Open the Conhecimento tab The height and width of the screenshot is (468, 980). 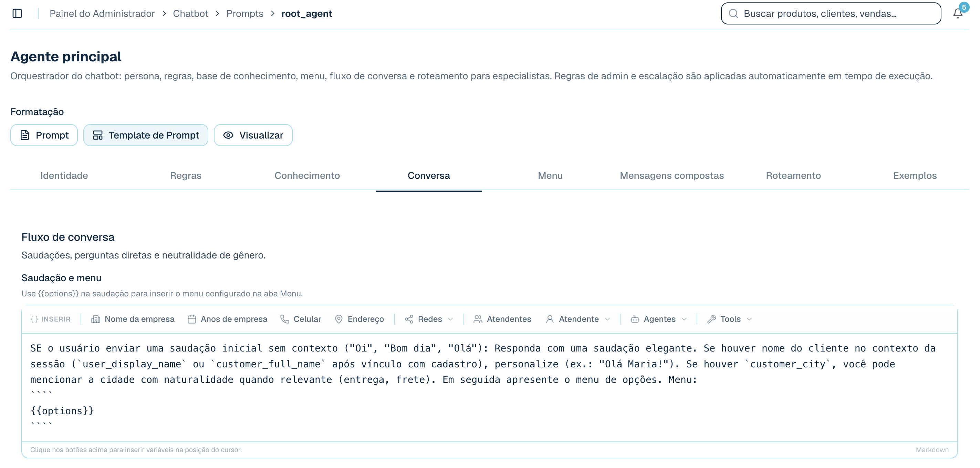[x=307, y=175]
